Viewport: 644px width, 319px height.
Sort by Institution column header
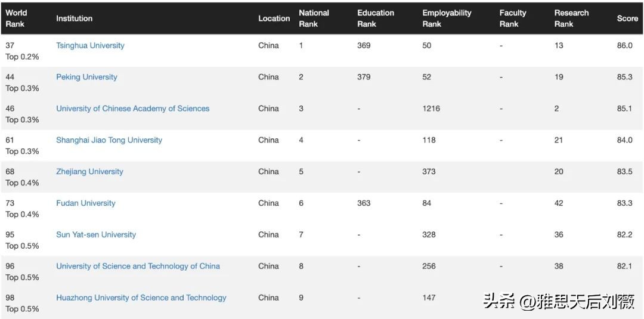[x=75, y=18]
